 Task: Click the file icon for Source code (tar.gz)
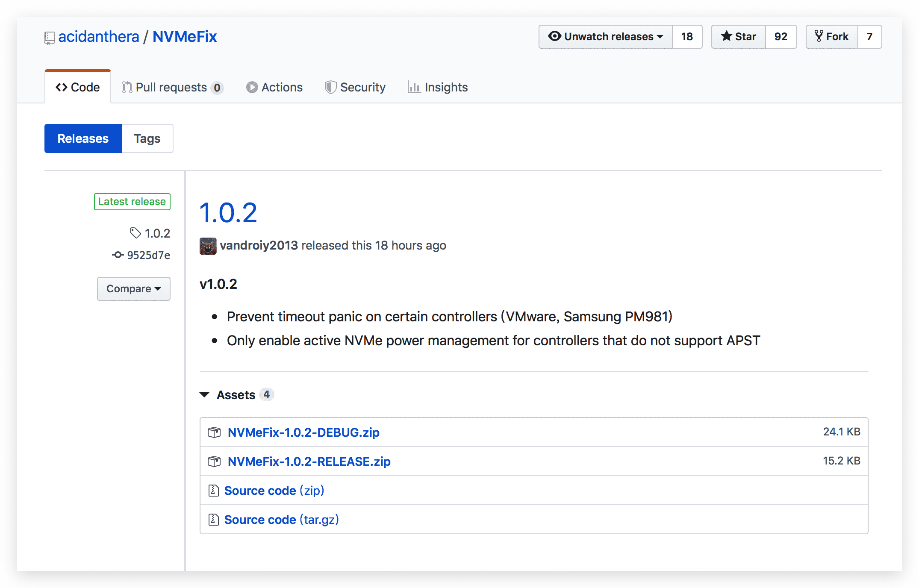pyautogui.click(x=213, y=520)
